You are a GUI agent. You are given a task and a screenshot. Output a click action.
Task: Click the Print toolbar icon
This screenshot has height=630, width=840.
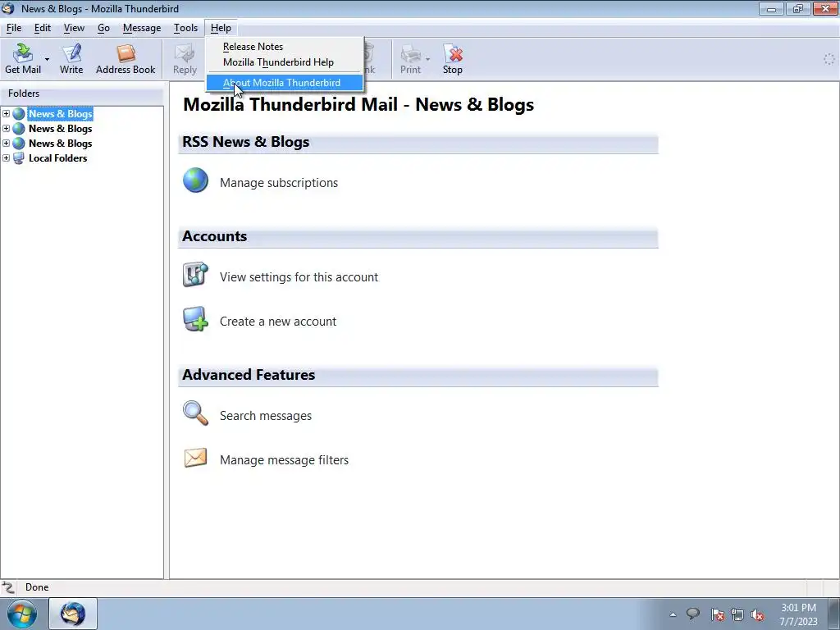pos(410,53)
